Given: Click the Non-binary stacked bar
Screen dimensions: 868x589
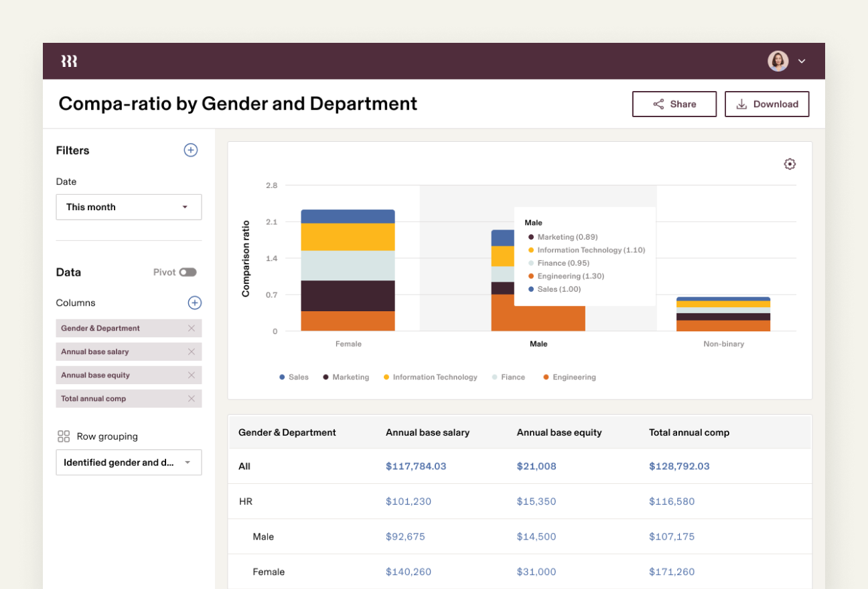Looking at the screenshot, I should coord(723,314).
